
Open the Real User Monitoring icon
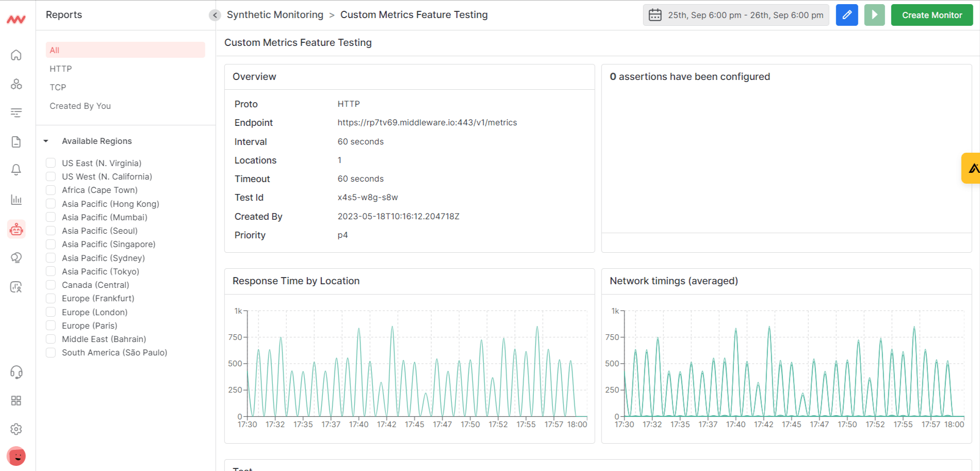click(x=16, y=286)
